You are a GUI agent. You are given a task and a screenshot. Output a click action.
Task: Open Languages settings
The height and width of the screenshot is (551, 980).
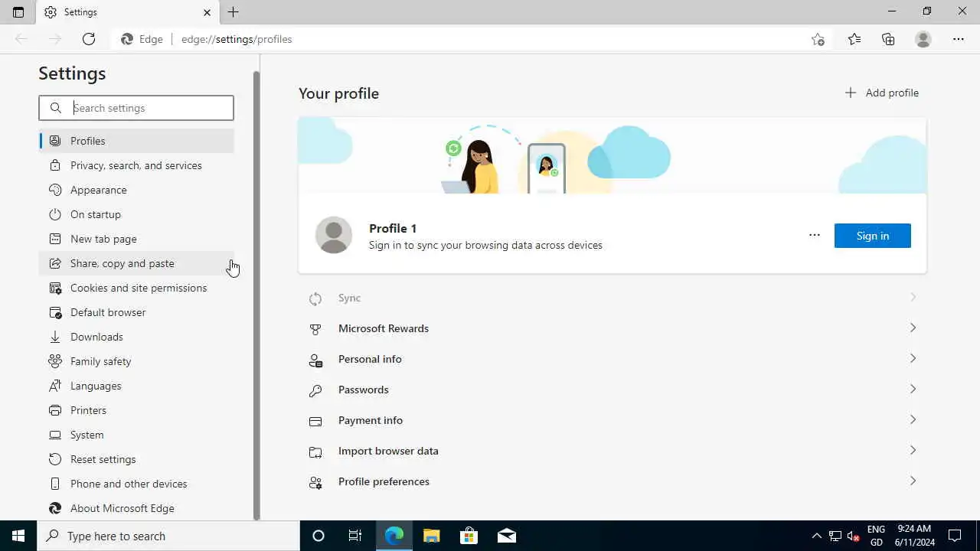(136, 386)
